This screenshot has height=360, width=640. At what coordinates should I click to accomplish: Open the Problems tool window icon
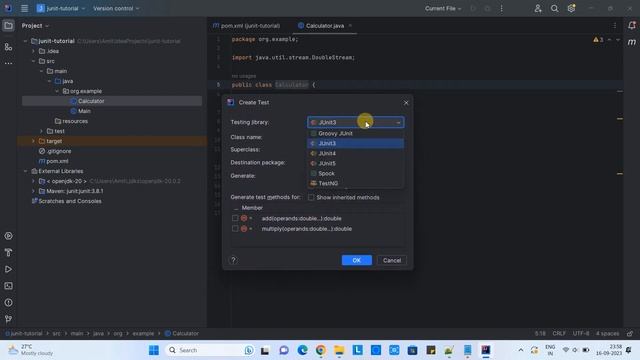8,303
